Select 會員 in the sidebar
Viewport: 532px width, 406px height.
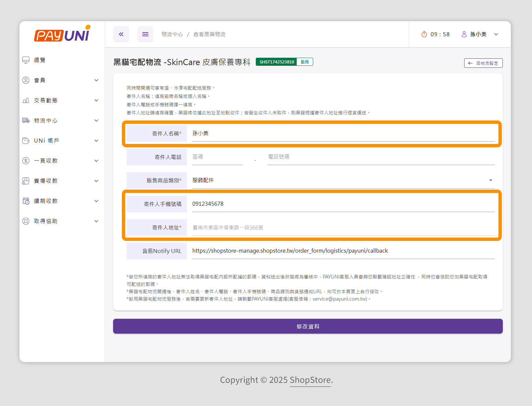pos(40,80)
